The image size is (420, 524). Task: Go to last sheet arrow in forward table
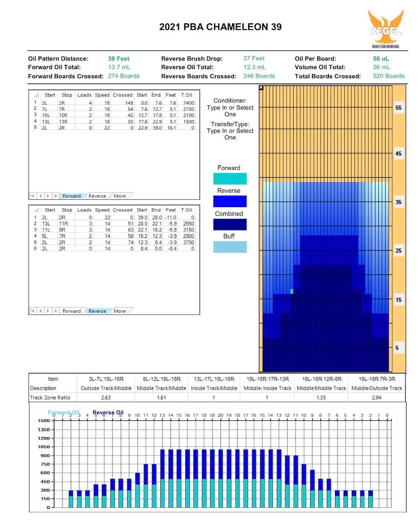(56, 196)
